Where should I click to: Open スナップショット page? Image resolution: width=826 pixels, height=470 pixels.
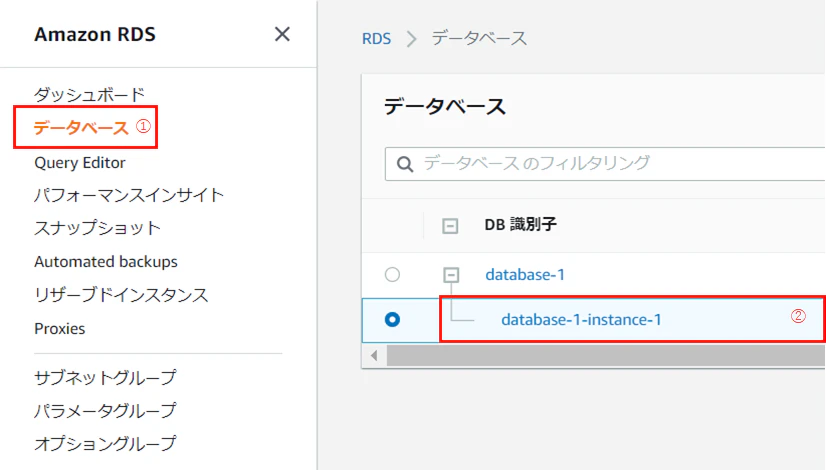tap(97, 228)
